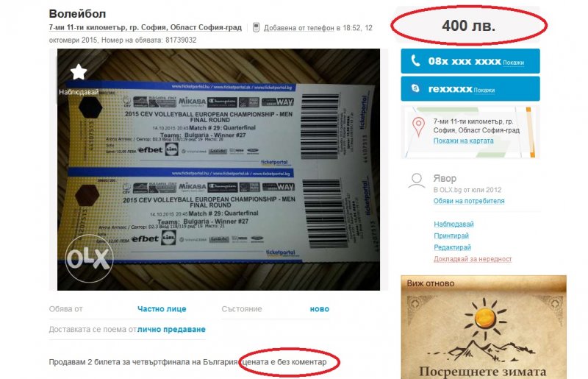Image resolution: width=588 pixels, height=379 pixels.
Task: Click the mobile phone icon near Добавена от телефон
Action: [256, 27]
